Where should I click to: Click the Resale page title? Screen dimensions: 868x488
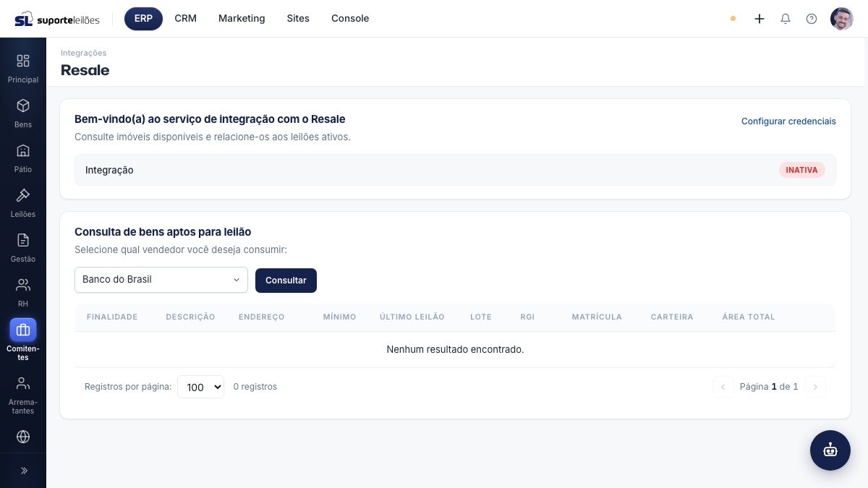click(85, 70)
